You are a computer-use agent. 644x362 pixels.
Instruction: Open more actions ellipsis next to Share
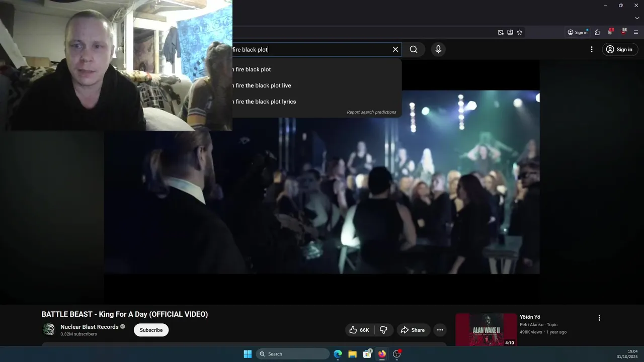point(440,330)
